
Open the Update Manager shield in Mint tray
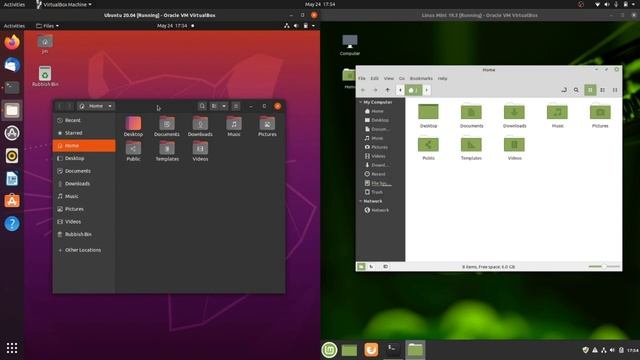tap(586, 350)
